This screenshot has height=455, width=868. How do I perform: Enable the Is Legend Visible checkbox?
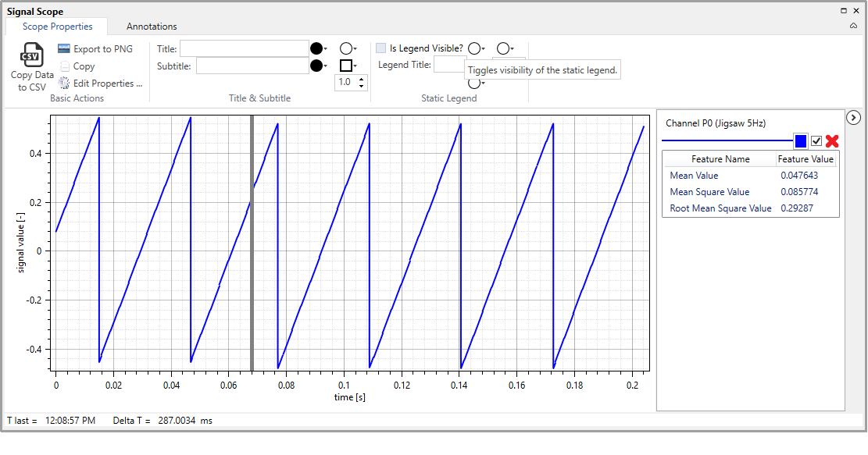tap(381, 48)
